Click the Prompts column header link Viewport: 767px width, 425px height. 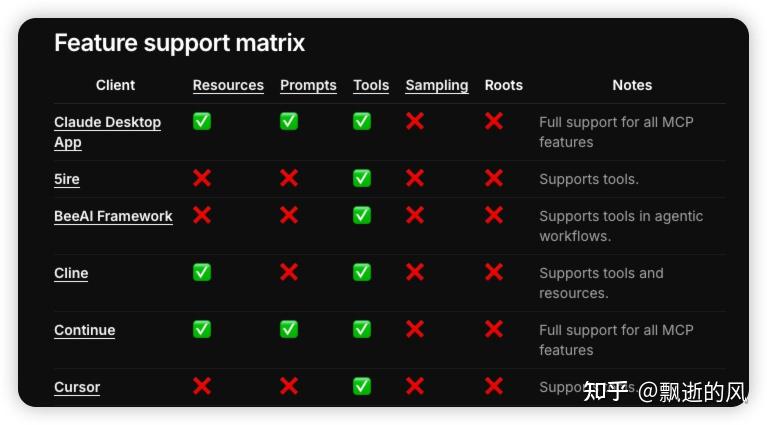tap(308, 85)
